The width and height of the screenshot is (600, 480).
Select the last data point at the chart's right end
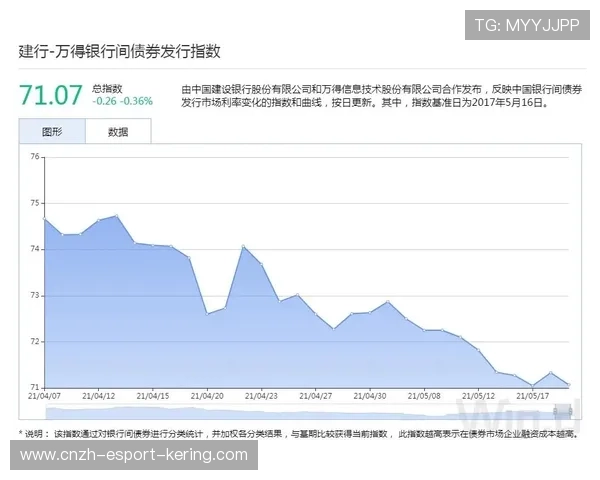(x=569, y=385)
